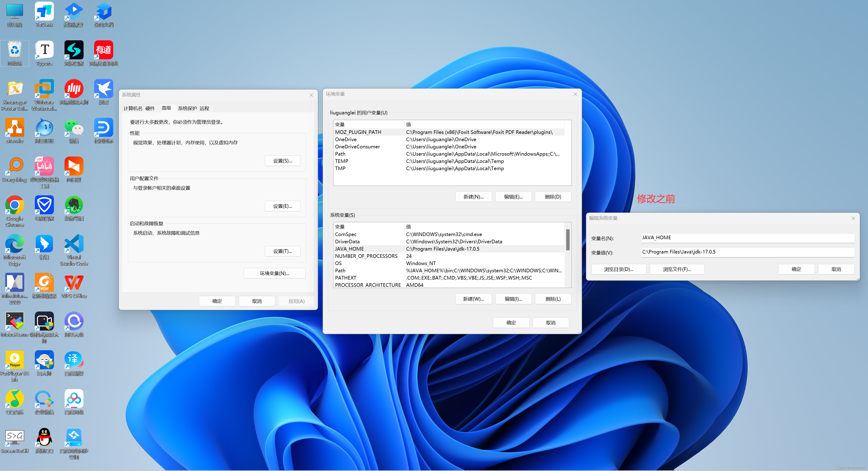This screenshot has height=471, width=868.
Task: Open the 网易有道词典 desktop icon
Action: (103, 54)
